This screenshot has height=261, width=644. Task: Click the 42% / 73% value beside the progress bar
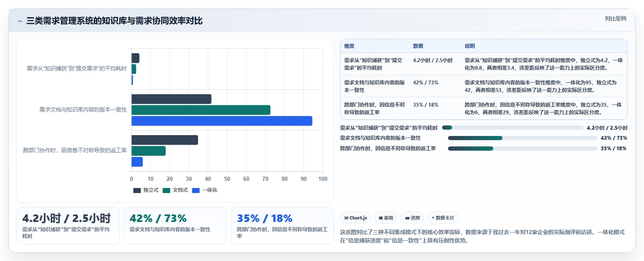click(x=614, y=138)
